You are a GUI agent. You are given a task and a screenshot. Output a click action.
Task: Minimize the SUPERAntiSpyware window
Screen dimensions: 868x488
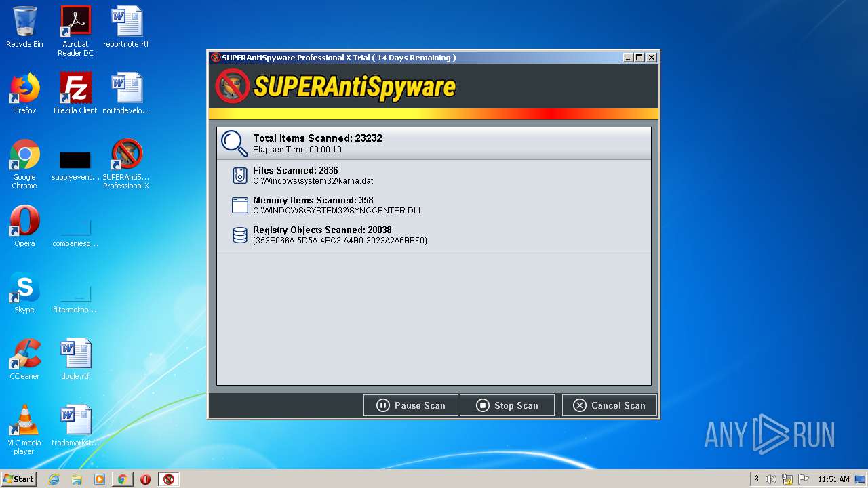(x=628, y=58)
